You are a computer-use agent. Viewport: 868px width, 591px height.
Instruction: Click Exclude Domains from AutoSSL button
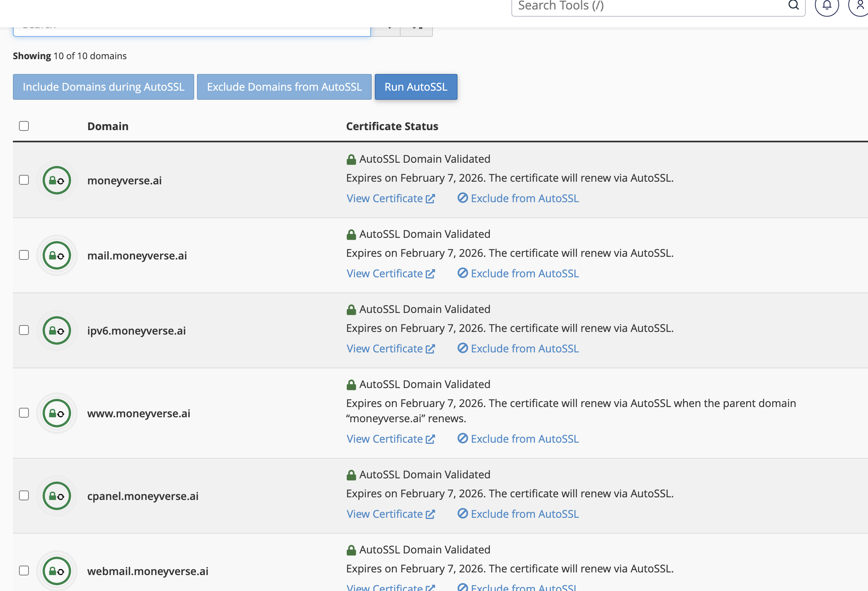click(x=284, y=87)
